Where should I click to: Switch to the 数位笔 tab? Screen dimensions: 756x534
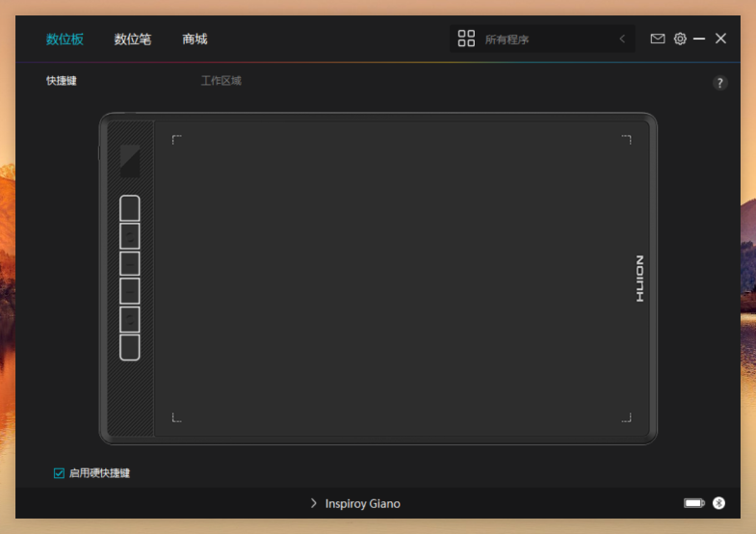(x=132, y=39)
